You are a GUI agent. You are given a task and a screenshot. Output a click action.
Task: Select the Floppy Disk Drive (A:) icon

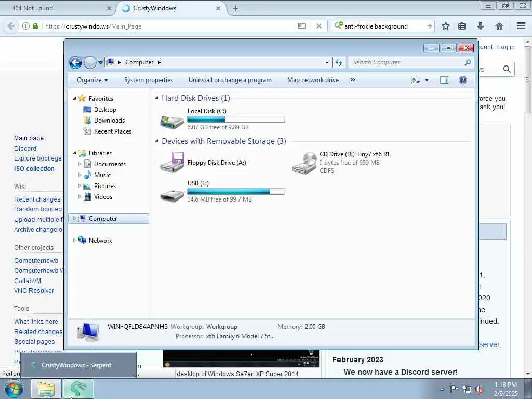(x=172, y=162)
